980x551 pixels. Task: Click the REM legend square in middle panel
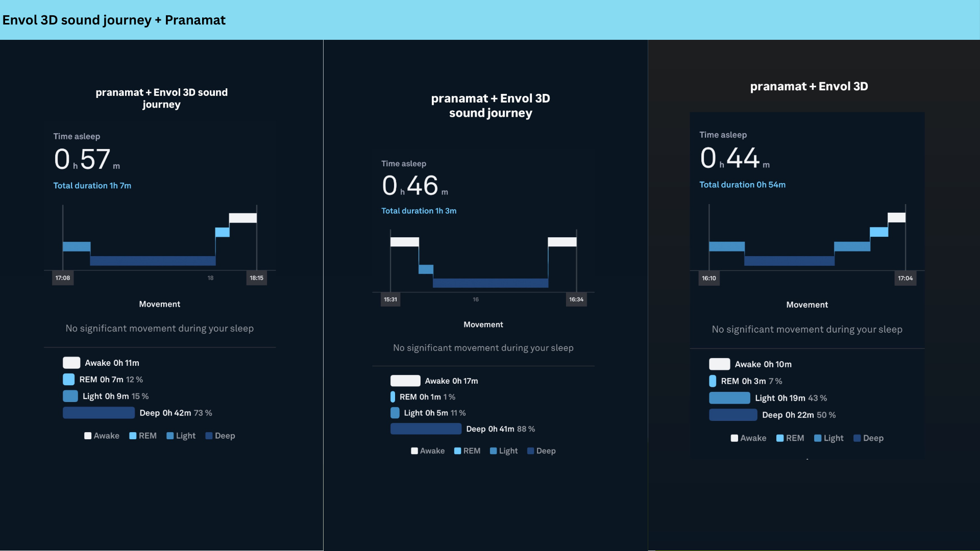(x=457, y=451)
